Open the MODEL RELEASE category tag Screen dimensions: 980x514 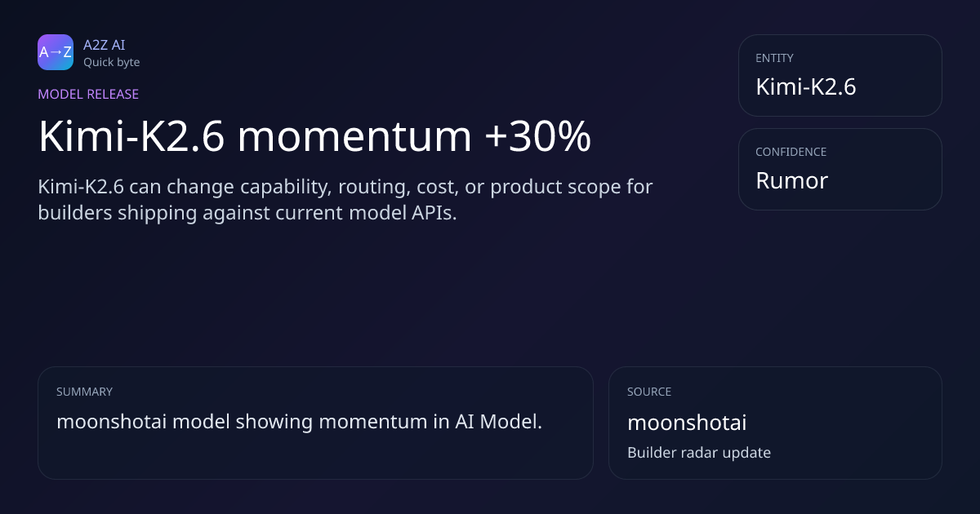point(88,94)
